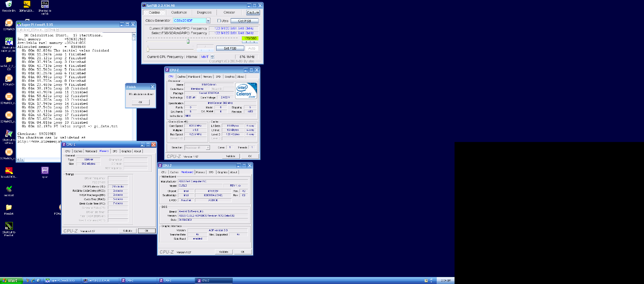Screen dimensions: 644x284
Task: Click the BIOS brand Award Software, Inc.
Action: click(213, 211)
